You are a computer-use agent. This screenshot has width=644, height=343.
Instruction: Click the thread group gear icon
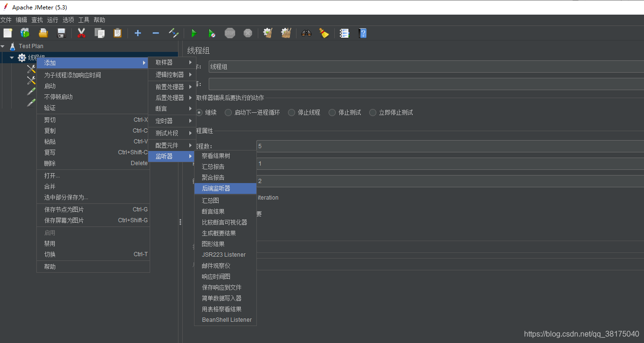(22, 58)
